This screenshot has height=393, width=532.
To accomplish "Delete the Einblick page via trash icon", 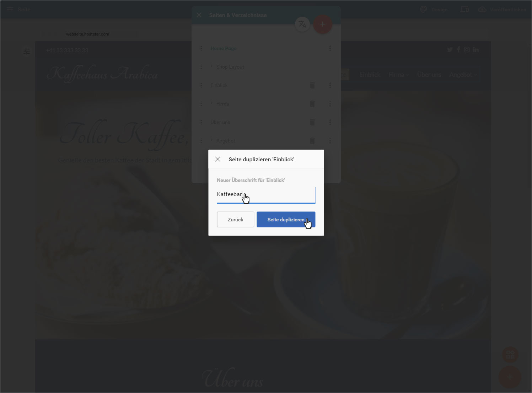I will tap(312, 85).
